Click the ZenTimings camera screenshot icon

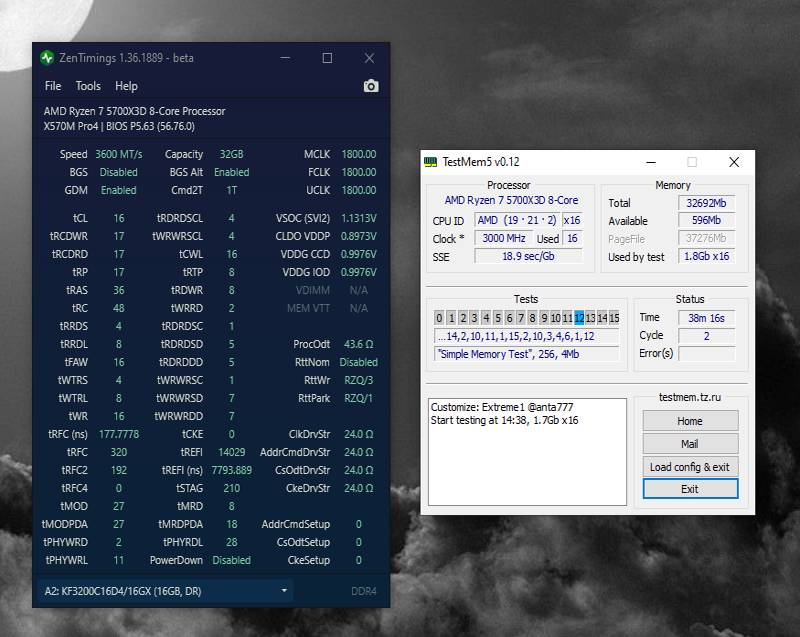click(371, 87)
